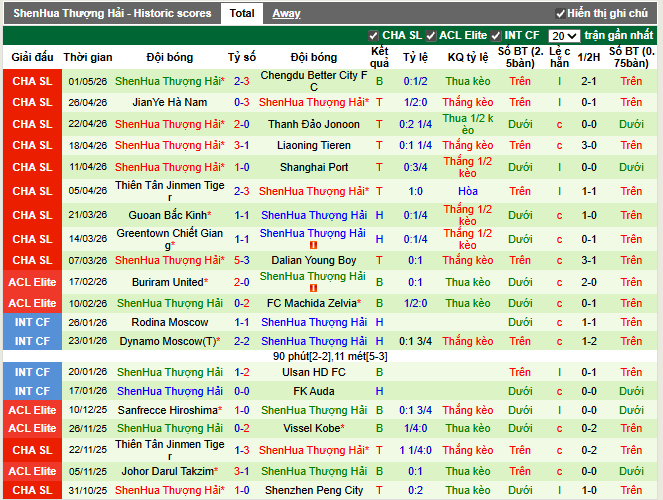Open Dalian Young Boy team link
663x500 pixels.
pyautogui.click(x=314, y=260)
